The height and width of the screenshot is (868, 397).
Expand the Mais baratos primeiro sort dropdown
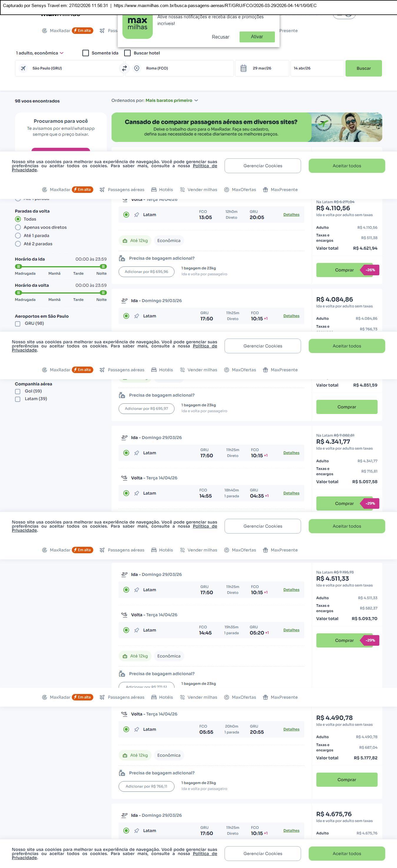[x=171, y=100]
